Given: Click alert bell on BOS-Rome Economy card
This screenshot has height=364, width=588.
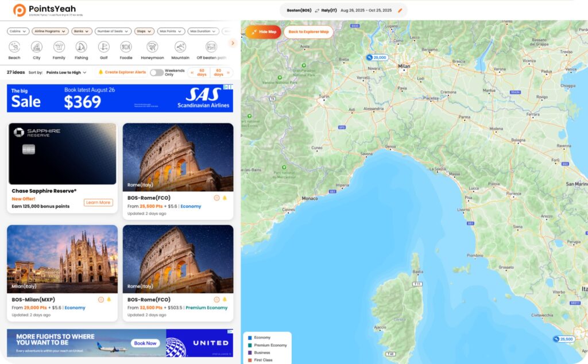Looking at the screenshot, I should [225, 198].
